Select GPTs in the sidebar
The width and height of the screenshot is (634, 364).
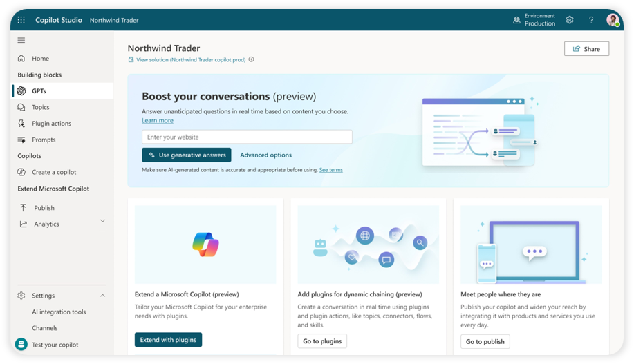click(39, 91)
